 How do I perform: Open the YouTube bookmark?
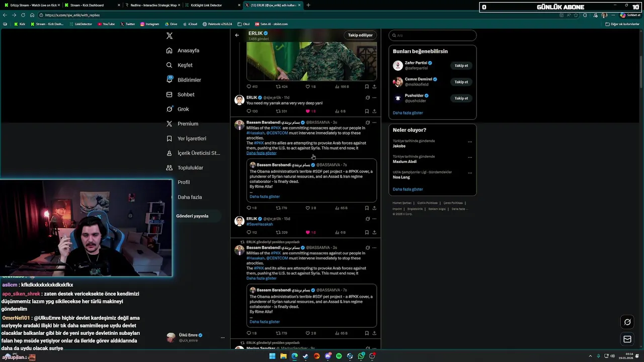coord(106,24)
